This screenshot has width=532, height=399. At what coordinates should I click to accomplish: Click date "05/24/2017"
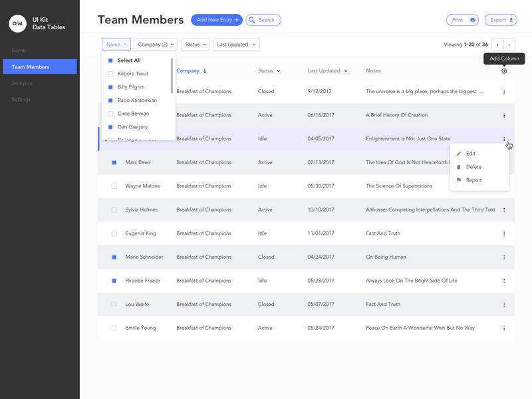coord(321,328)
